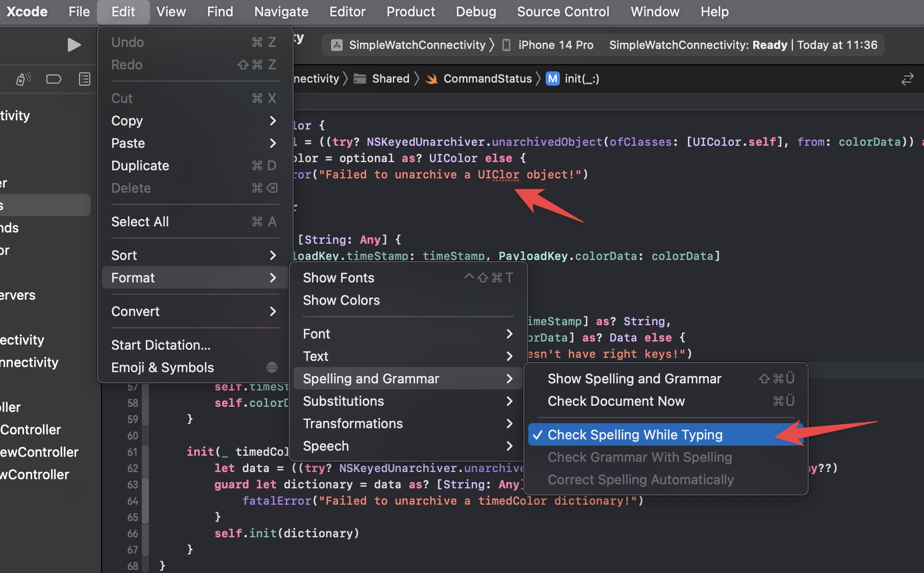Expand the Sort submenu
924x573 pixels.
(x=194, y=255)
